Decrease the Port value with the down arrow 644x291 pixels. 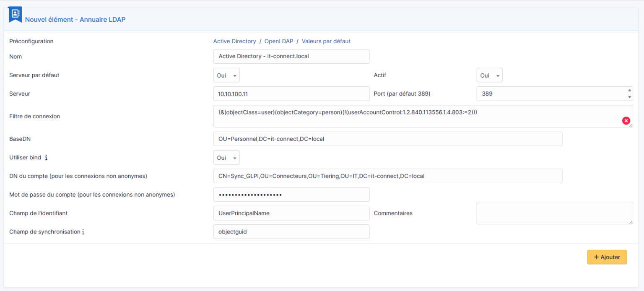pyautogui.click(x=629, y=96)
